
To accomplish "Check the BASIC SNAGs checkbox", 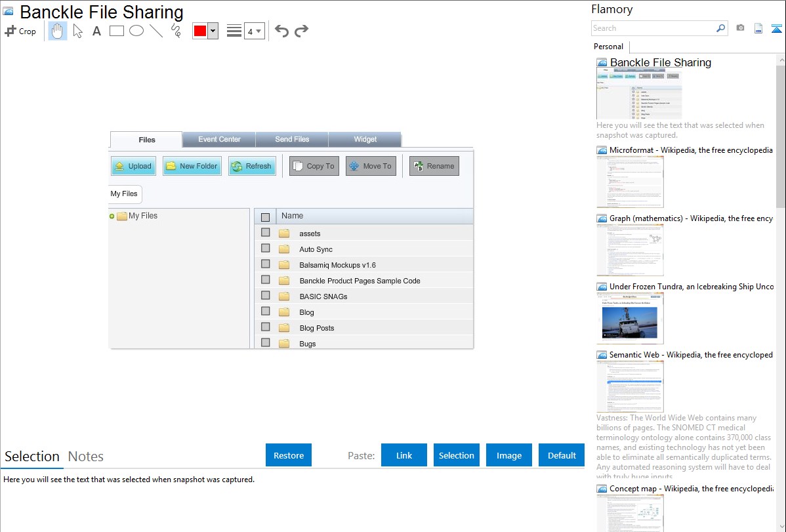I will pos(265,295).
